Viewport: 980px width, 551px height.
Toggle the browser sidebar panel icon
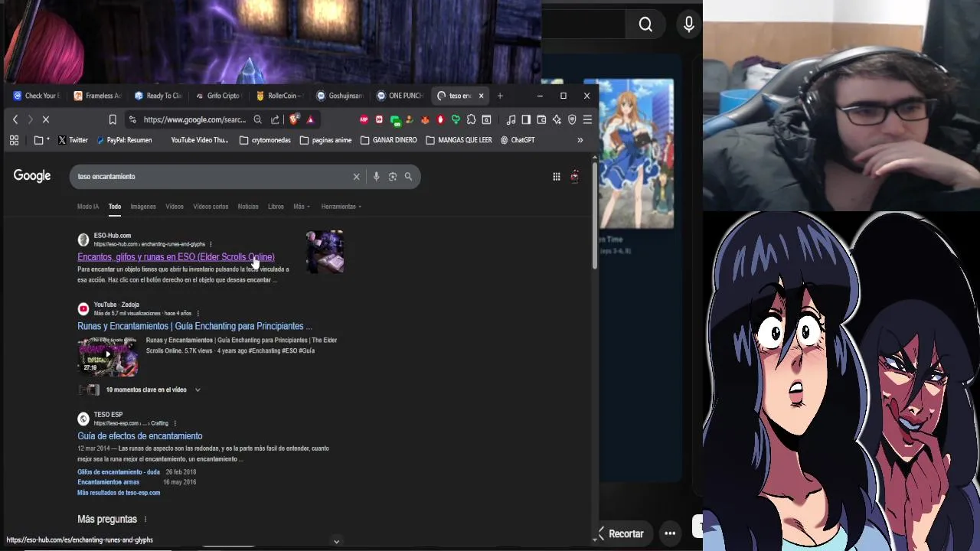(526, 119)
